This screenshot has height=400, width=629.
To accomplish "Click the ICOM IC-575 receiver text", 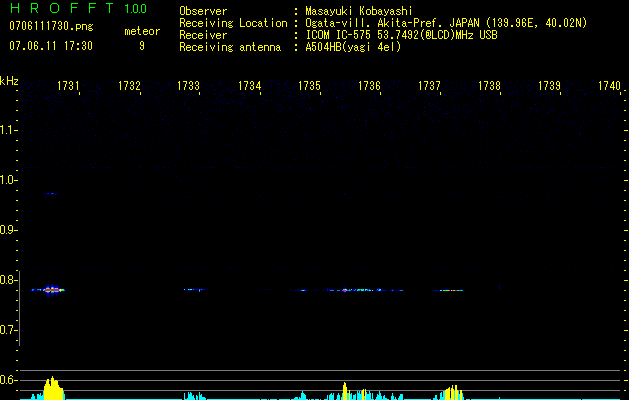I will (401, 35).
